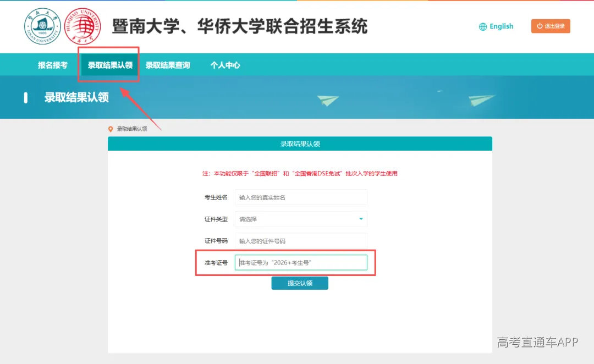Click the orange location pin breadcrumb icon

pyautogui.click(x=111, y=129)
